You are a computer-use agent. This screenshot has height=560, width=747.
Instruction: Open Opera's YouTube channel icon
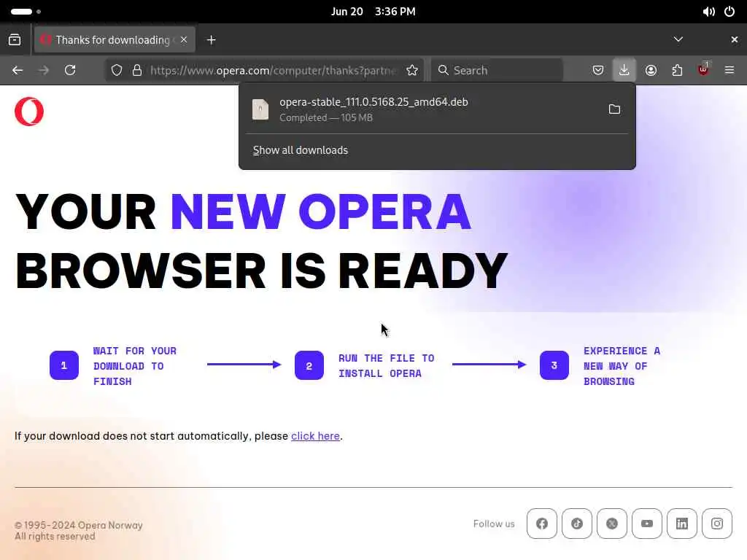coord(647,524)
